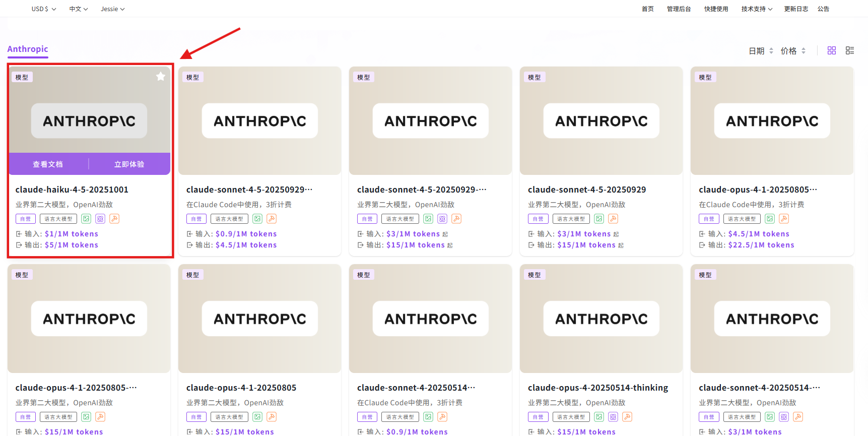The width and height of the screenshot is (868, 436).
Task: Open the 中文 language dropdown
Action: point(79,9)
